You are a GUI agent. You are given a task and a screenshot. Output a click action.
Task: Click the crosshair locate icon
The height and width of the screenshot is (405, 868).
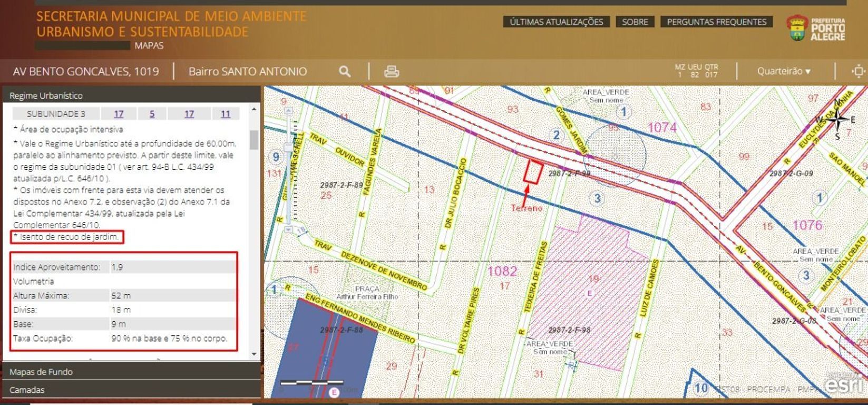point(859,71)
